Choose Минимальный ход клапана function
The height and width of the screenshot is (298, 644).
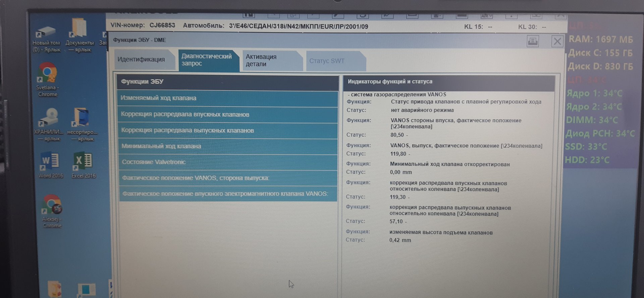pyautogui.click(x=228, y=146)
